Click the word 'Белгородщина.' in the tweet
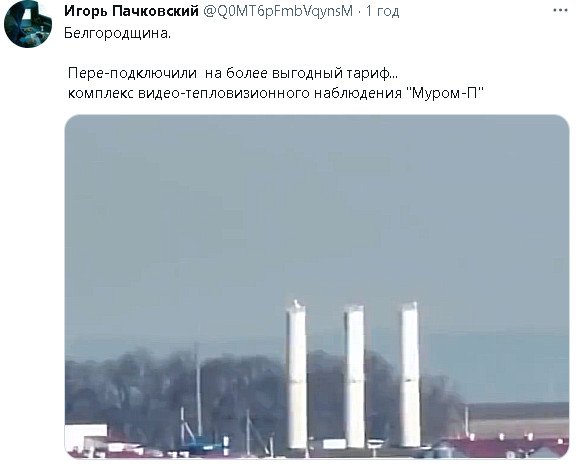581x466 pixels. point(117,33)
